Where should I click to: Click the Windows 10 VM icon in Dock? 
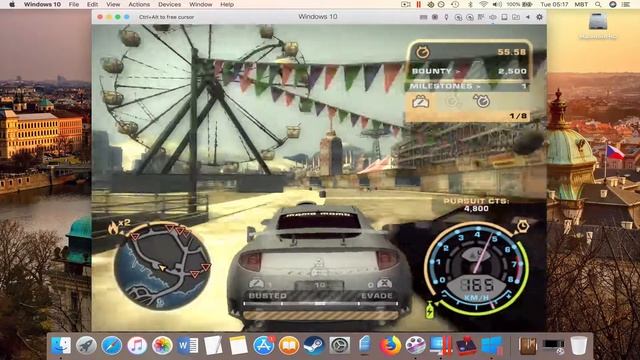491,346
